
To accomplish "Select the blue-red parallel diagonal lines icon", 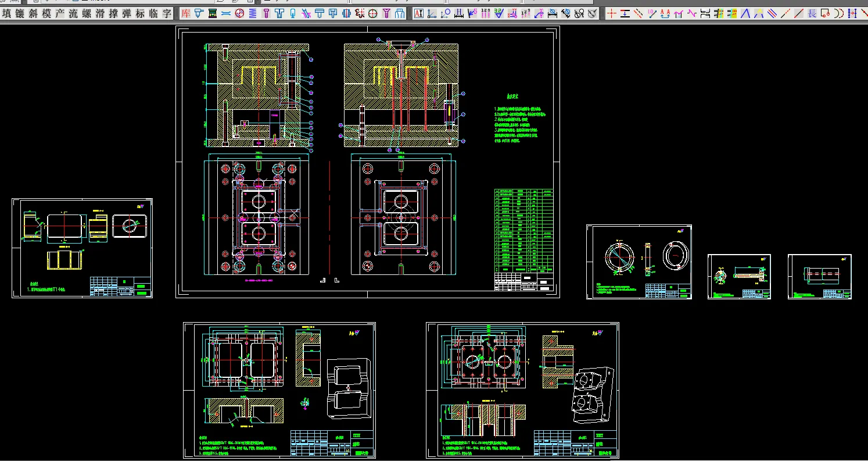I will pos(772,13).
